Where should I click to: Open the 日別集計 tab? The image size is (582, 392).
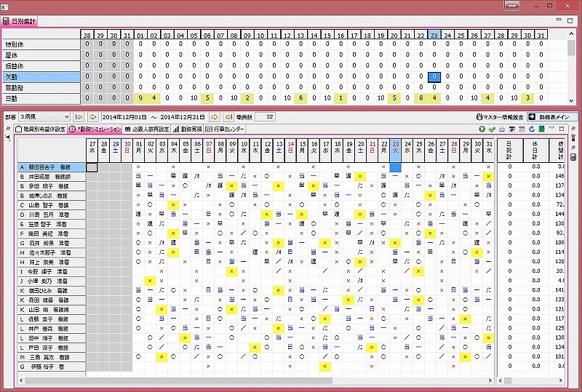[20, 22]
